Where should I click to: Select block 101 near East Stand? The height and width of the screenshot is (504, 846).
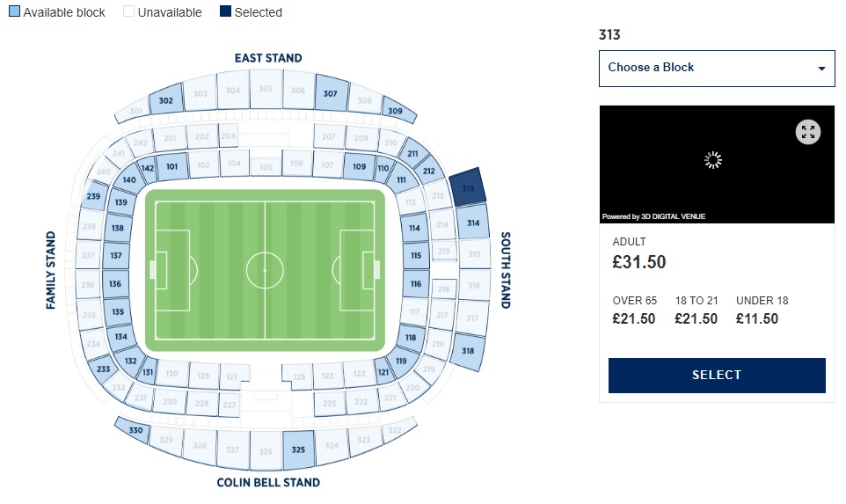click(172, 166)
